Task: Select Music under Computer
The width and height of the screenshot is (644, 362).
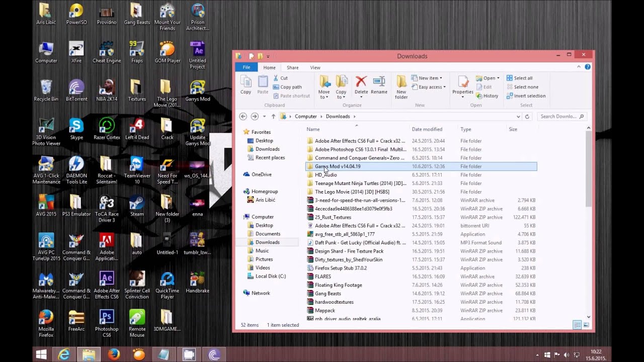Action: click(262, 250)
